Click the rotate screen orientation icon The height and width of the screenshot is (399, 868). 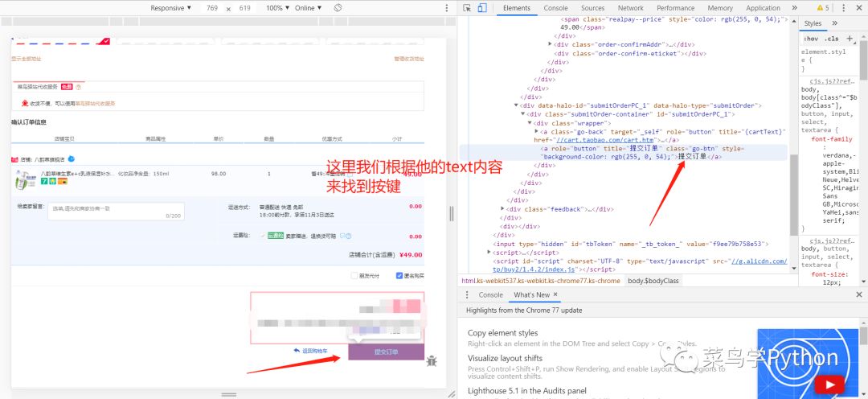(338, 8)
